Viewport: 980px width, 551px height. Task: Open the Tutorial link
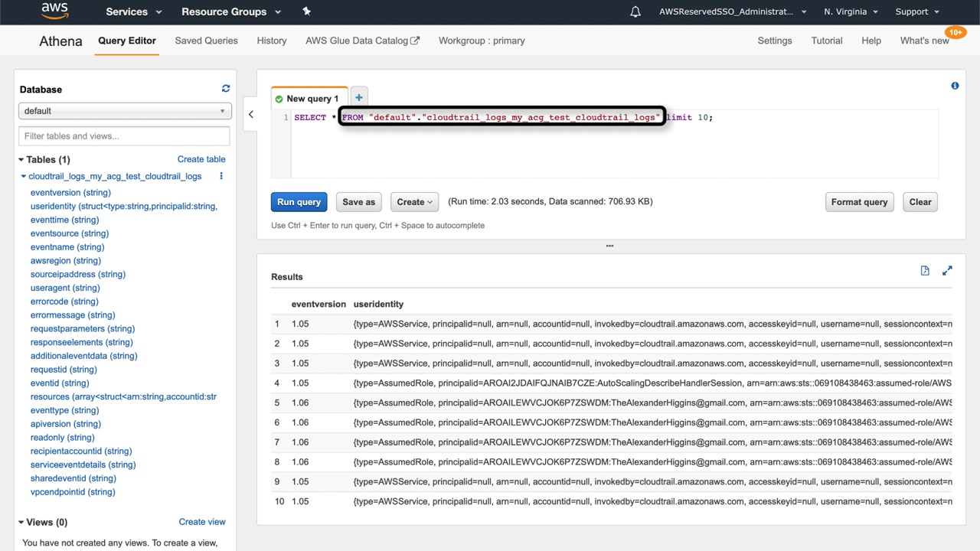827,41
